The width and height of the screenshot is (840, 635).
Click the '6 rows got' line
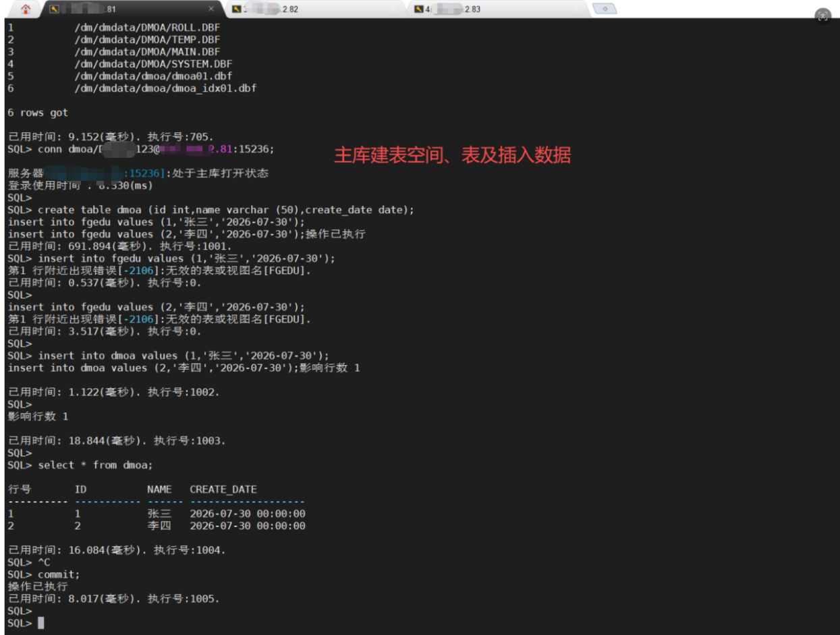[x=38, y=113]
